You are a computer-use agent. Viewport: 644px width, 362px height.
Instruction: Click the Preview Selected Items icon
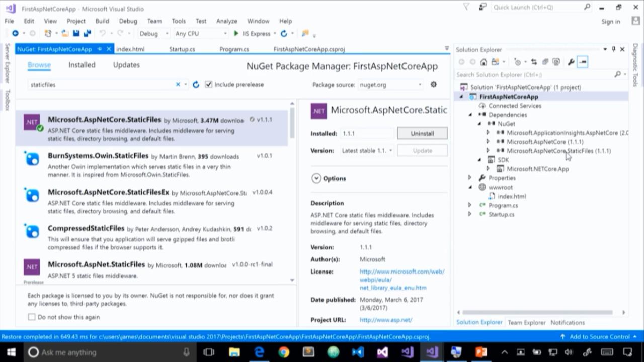583,62
